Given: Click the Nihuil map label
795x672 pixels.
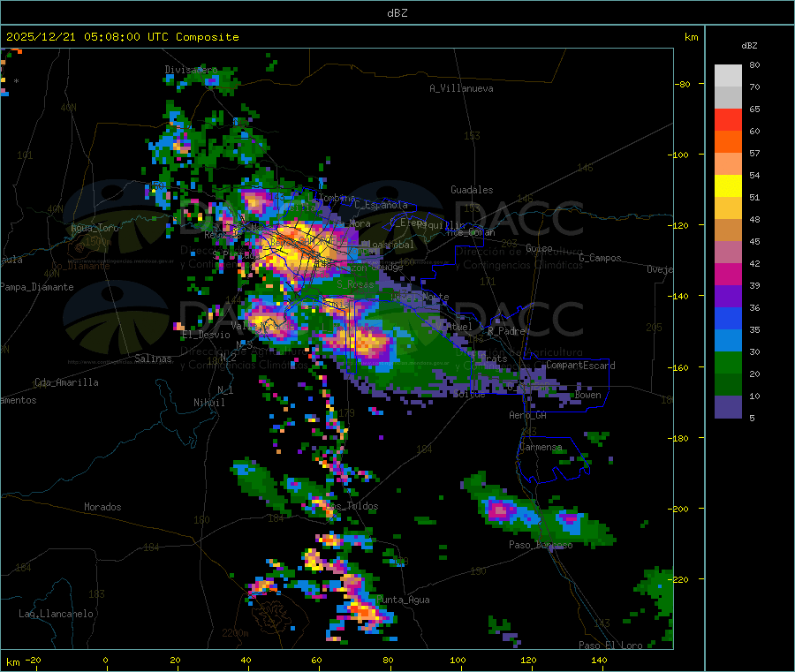Looking at the screenshot, I should [x=209, y=403].
